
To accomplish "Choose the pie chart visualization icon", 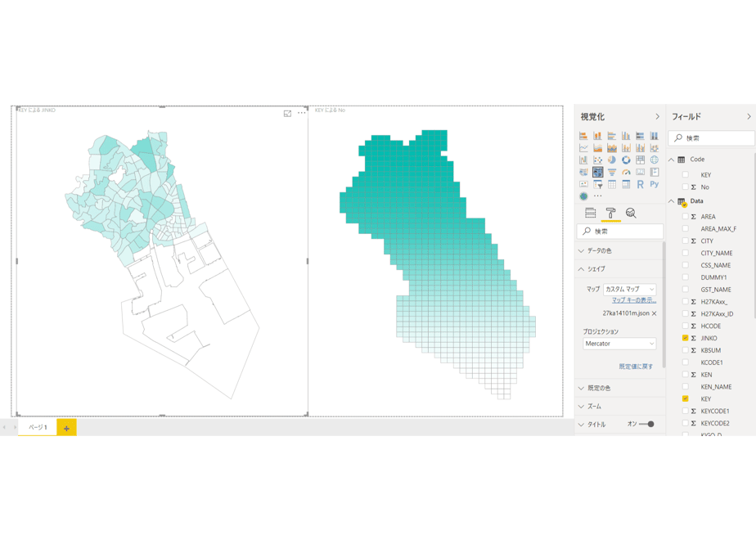I will pos(612,160).
